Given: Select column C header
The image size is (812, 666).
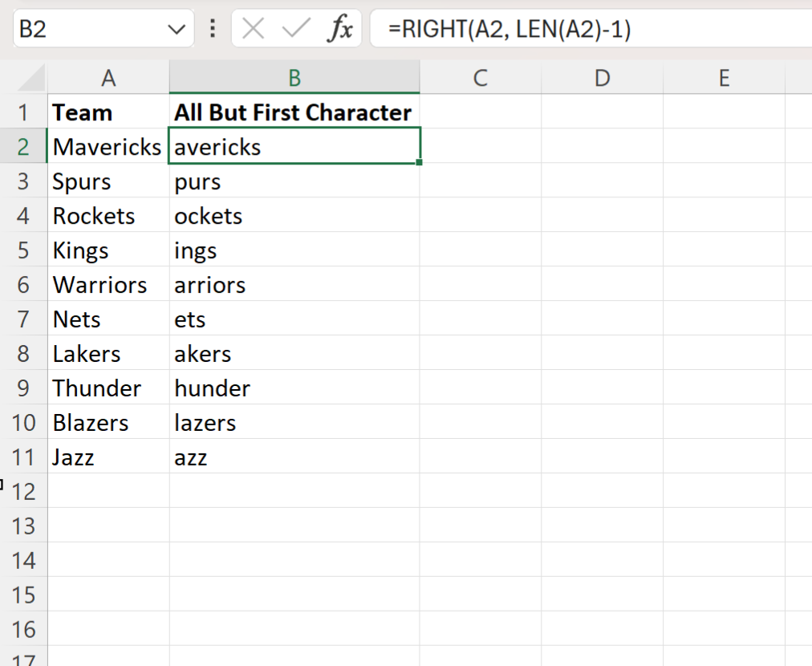Looking at the screenshot, I should pyautogui.click(x=480, y=78).
